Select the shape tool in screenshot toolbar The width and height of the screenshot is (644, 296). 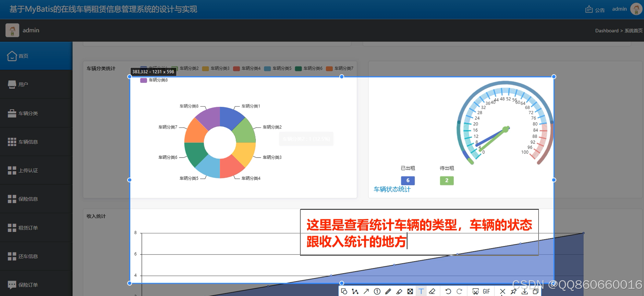[x=344, y=291]
